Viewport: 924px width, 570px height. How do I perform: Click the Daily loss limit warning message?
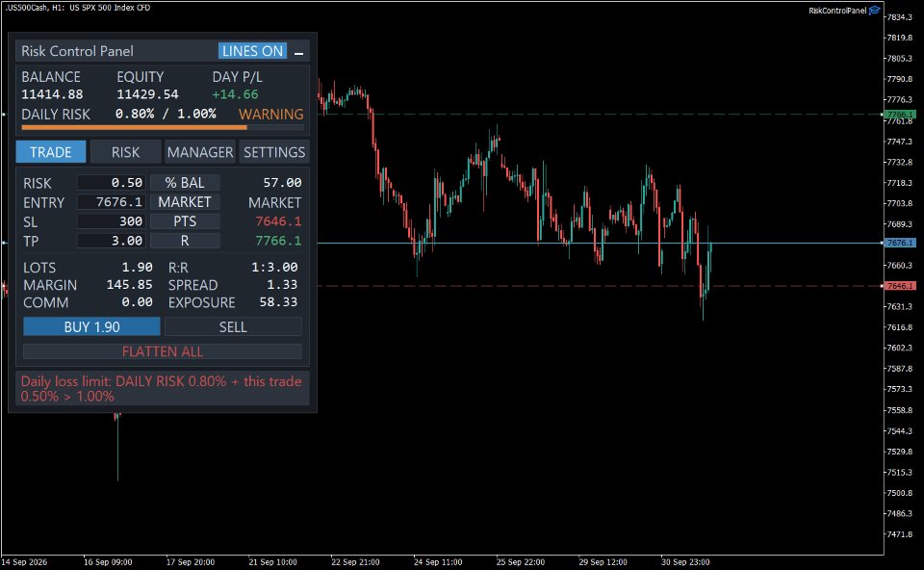162,388
